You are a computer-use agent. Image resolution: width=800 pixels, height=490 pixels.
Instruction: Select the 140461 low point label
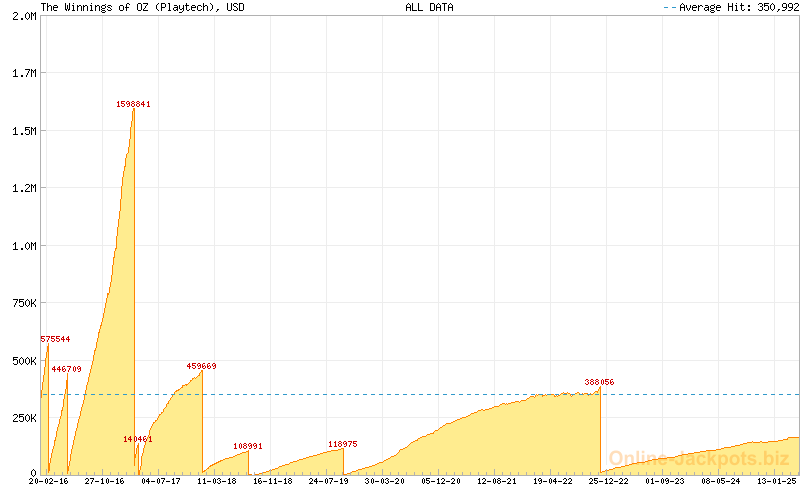tap(137, 439)
